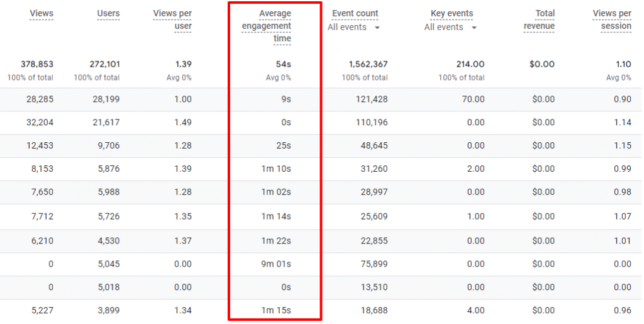Click the 54s average engagement total
Viewport: 644px width, 324px height.
point(284,64)
